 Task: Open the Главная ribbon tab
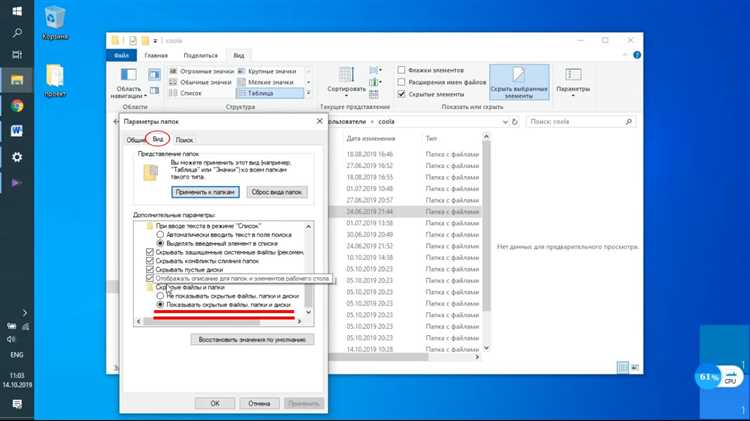pos(156,55)
